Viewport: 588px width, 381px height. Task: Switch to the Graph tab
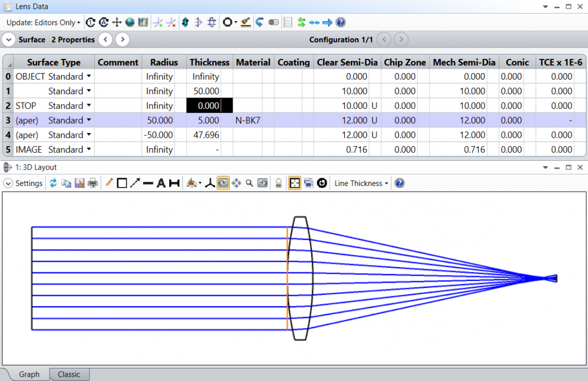point(29,374)
